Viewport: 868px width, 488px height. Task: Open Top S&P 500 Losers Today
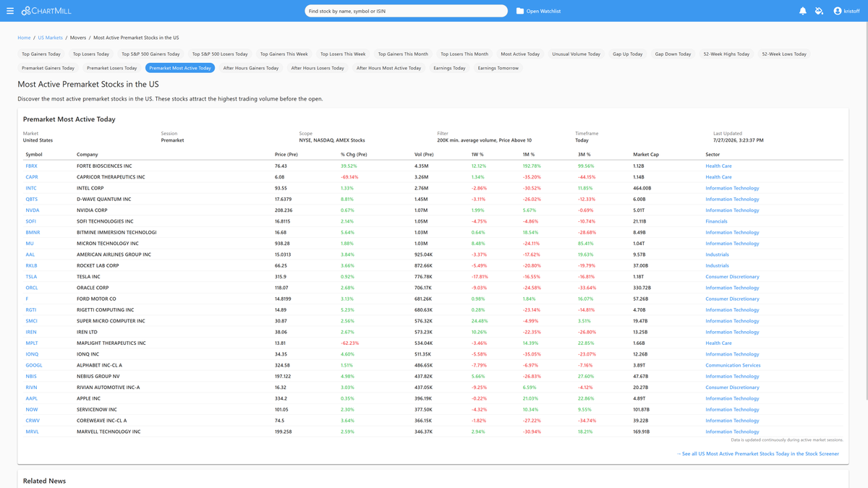point(220,54)
